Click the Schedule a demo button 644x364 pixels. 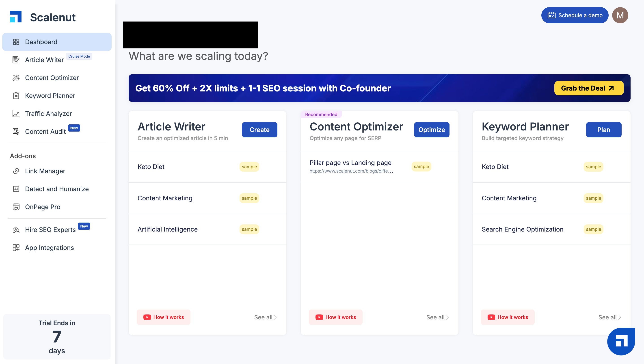tap(575, 15)
